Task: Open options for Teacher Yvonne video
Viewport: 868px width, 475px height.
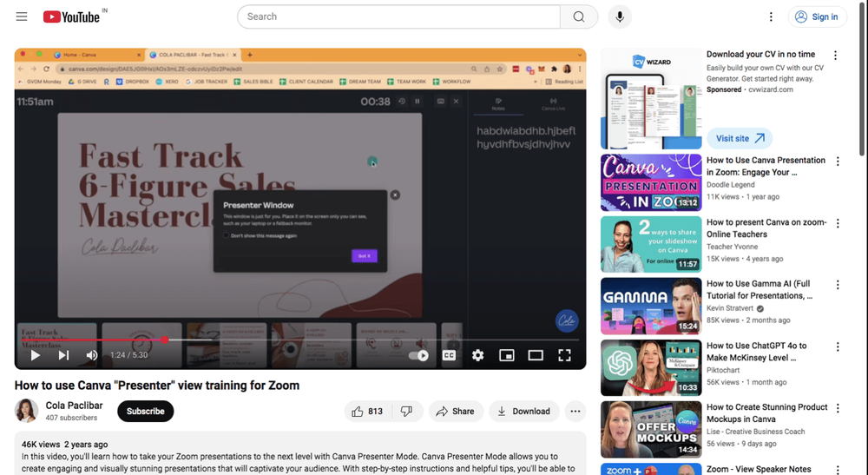Action: pos(838,223)
